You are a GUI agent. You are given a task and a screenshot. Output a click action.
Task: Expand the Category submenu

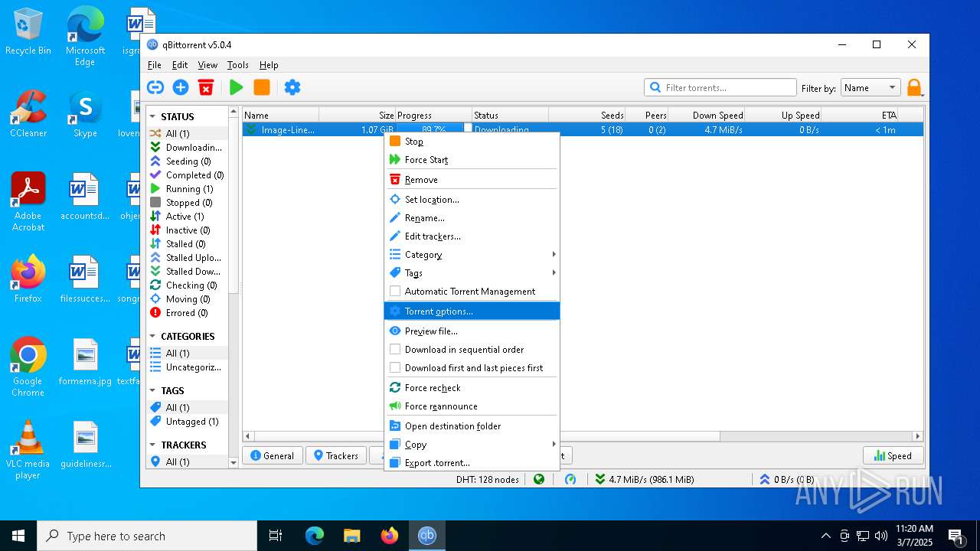pos(472,254)
